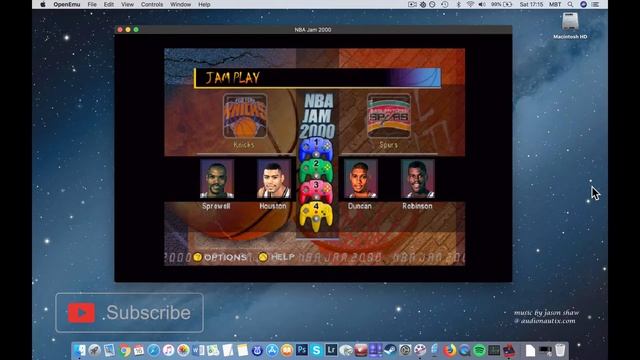Image resolution: width=640 pixels, height=360 pixels.
Task: Open the Window menu
Action: (180, 4)
